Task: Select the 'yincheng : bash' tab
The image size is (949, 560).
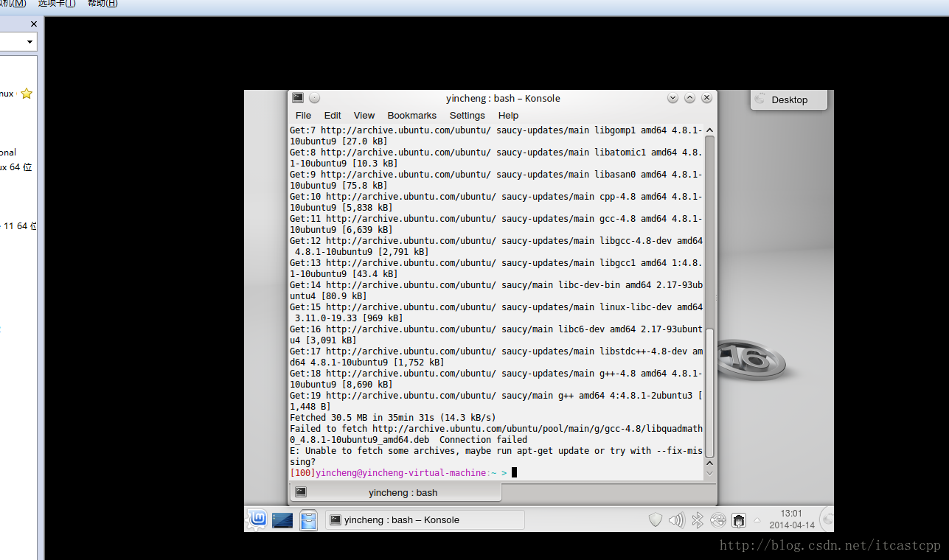Action: 395,492
